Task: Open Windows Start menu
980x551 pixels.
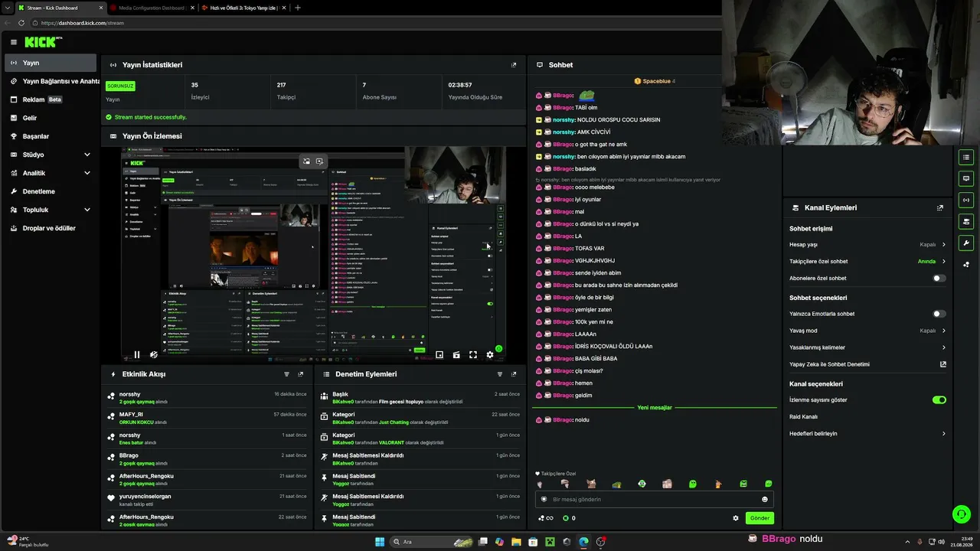Action: [380, 542]
